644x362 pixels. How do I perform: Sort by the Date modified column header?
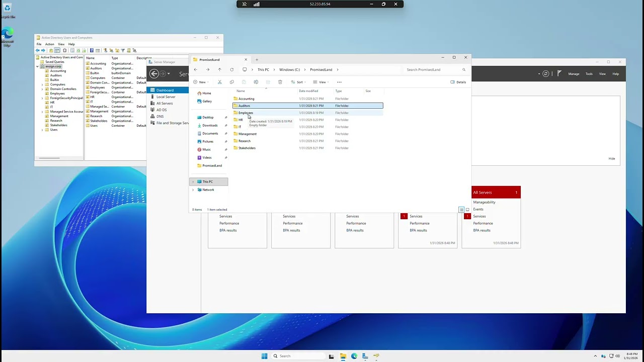(x=308, y=91)
